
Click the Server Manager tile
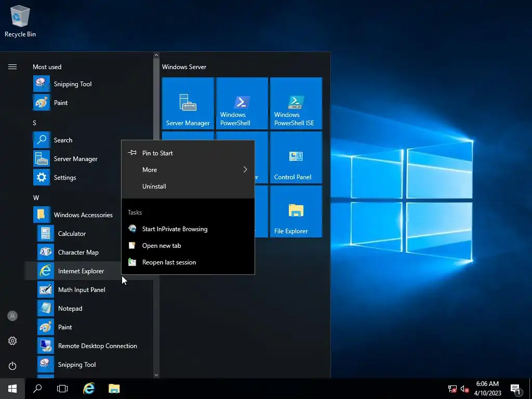coord(188,103)
